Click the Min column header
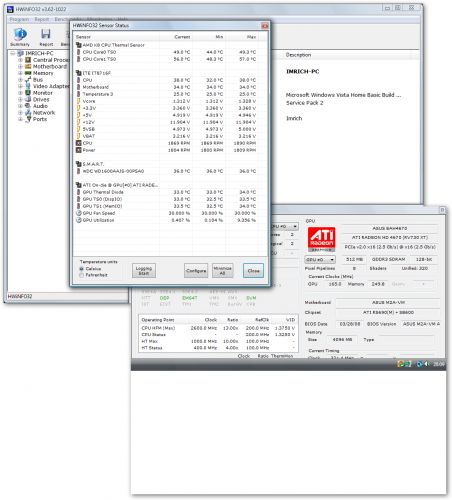This screenshot has height=500, width=452. (x=209, y=37)
